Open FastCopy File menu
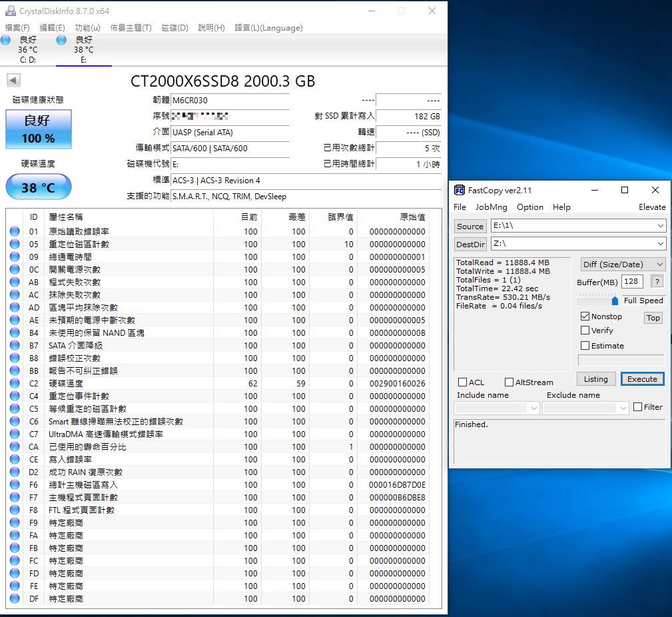The image size is (672, 617). (x=460, y=207)
